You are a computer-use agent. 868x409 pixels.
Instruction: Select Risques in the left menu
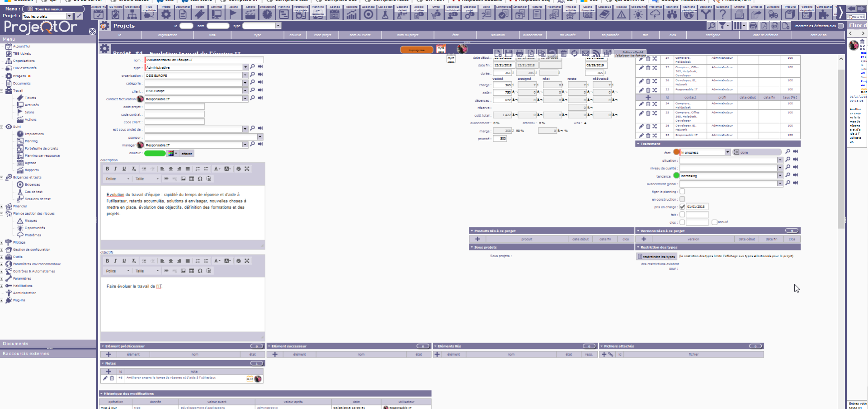31,221
